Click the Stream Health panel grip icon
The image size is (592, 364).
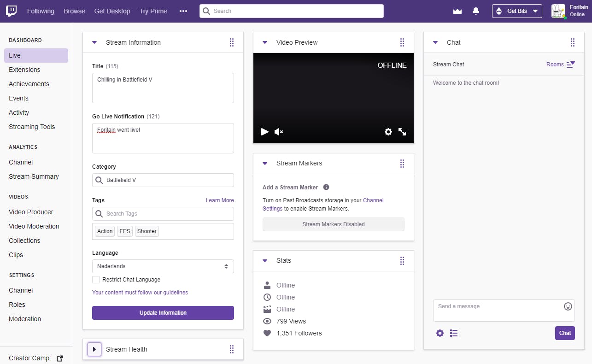click(x=232, y=349)
